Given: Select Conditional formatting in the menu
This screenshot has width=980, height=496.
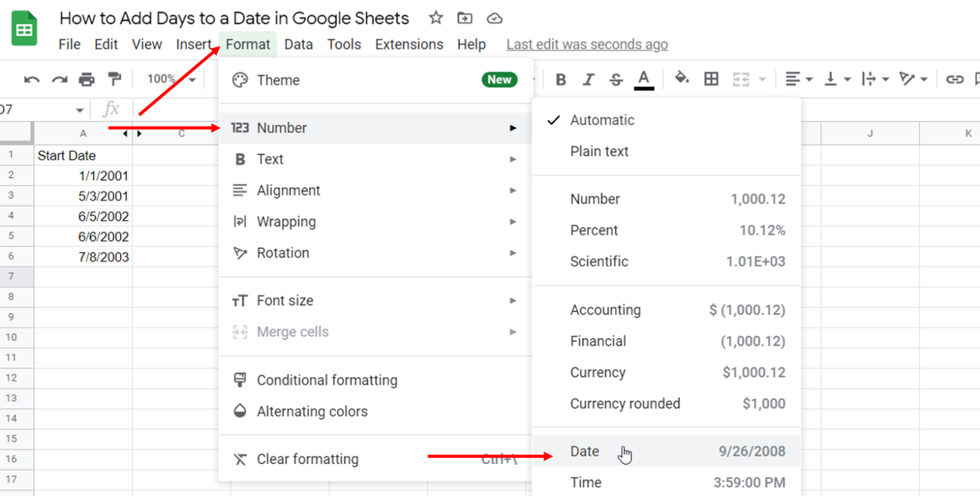Looking at the screenshot, I should click(375, 380).
